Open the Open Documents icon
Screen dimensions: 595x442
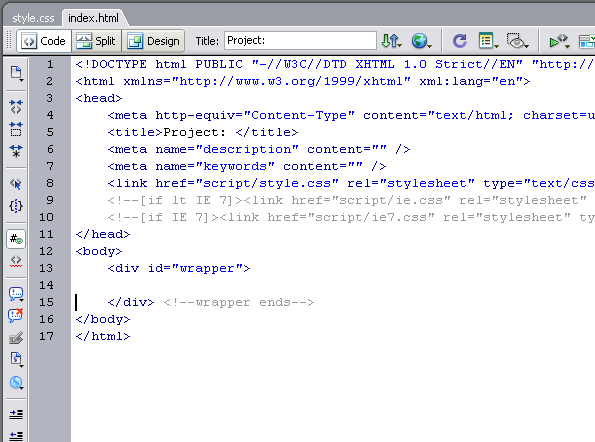click(x=16, y=73)
